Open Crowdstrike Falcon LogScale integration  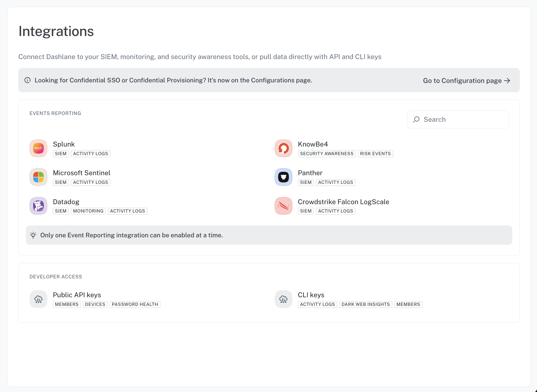coord(344,202)
